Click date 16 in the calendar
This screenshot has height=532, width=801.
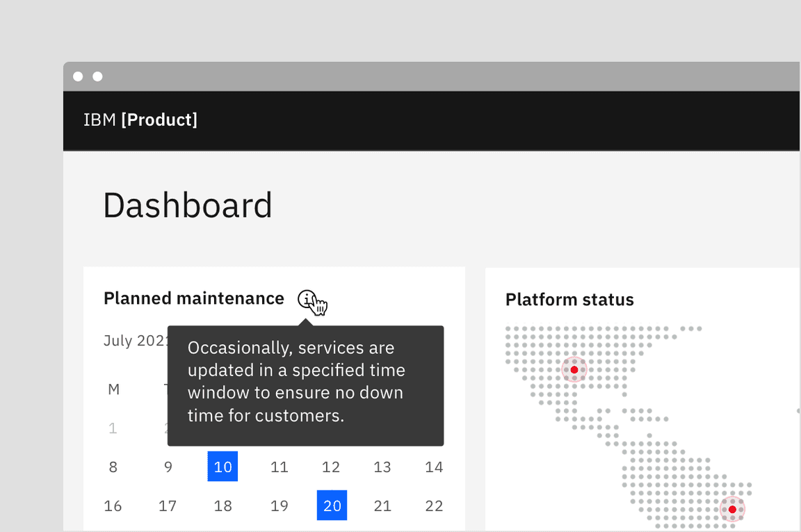point(113,506)
